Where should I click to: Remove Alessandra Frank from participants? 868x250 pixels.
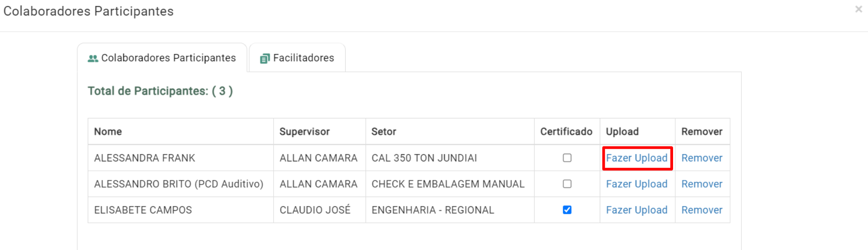point(702,158)
